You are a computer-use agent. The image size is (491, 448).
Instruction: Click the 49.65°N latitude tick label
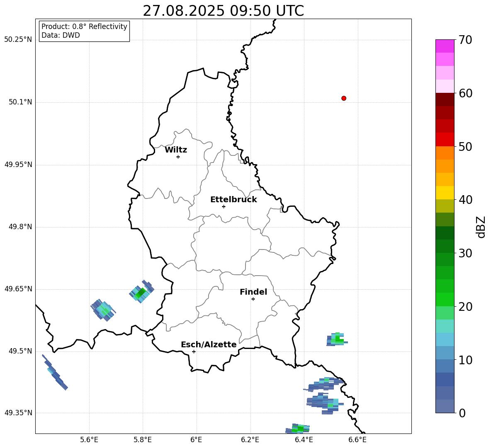click(x=18, y=289)
